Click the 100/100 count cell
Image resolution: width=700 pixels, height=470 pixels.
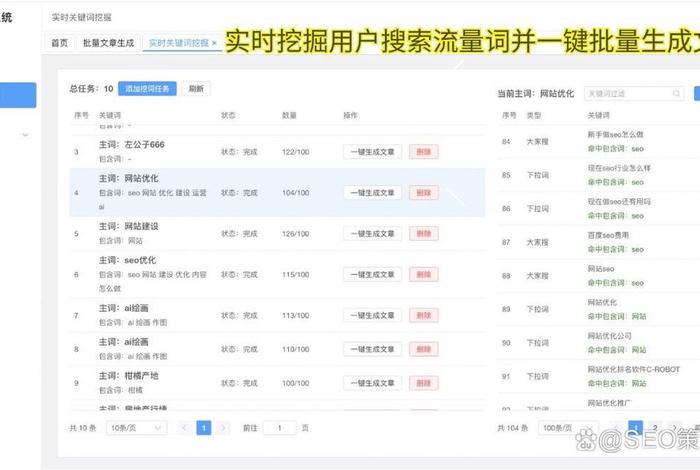pos(296,383)
